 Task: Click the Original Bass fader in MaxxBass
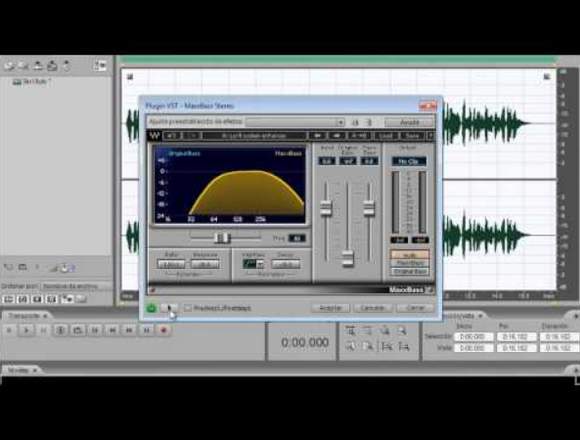[x=347, y=258]
